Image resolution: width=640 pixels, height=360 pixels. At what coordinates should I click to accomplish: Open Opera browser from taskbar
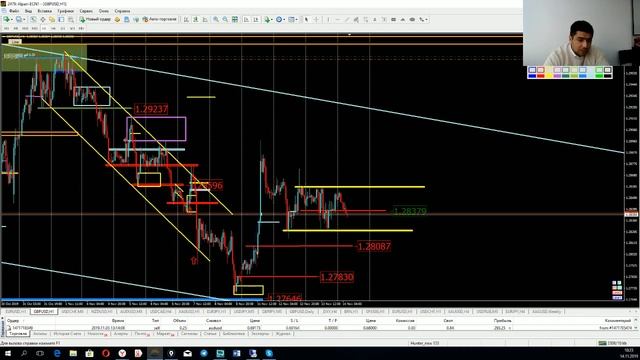pos(106,353)
